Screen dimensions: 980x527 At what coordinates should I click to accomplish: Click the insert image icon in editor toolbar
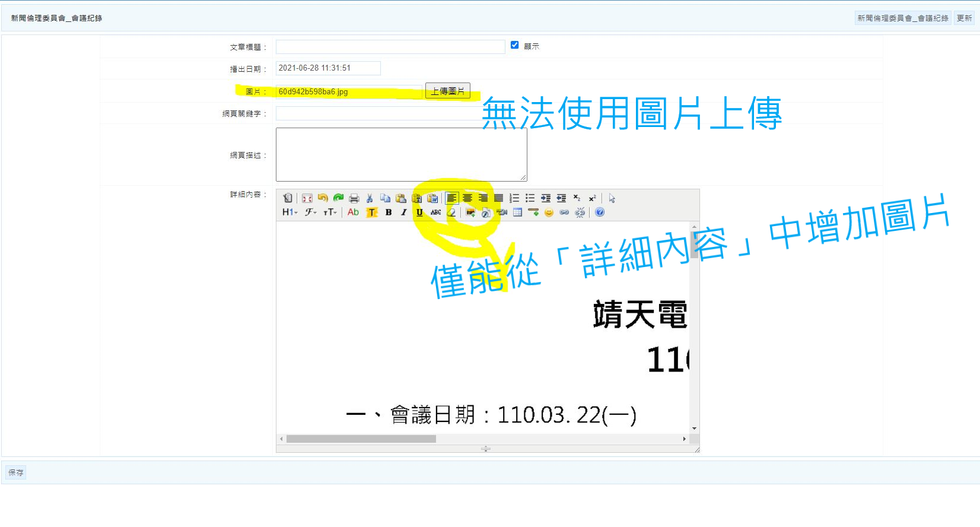(470, 212)
